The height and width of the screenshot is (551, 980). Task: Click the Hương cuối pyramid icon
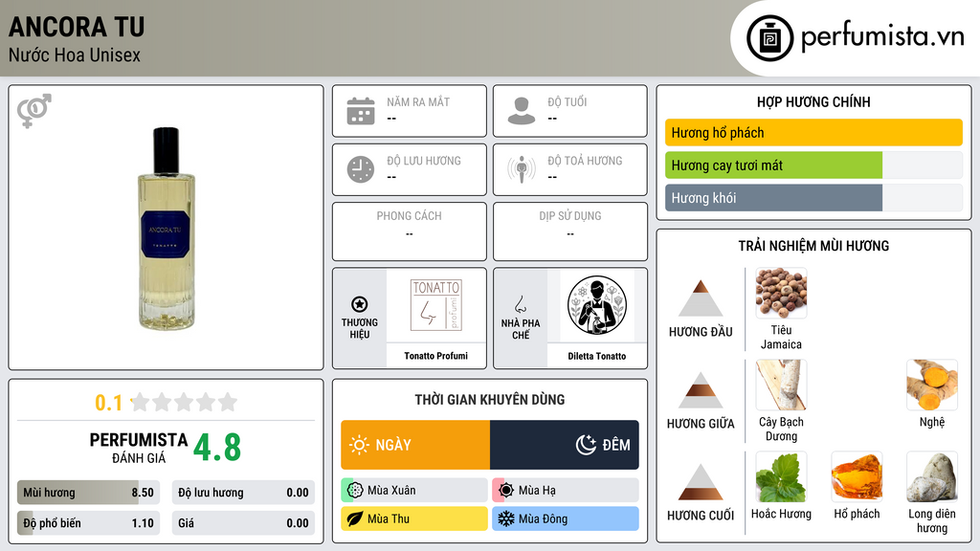point(701,482)
